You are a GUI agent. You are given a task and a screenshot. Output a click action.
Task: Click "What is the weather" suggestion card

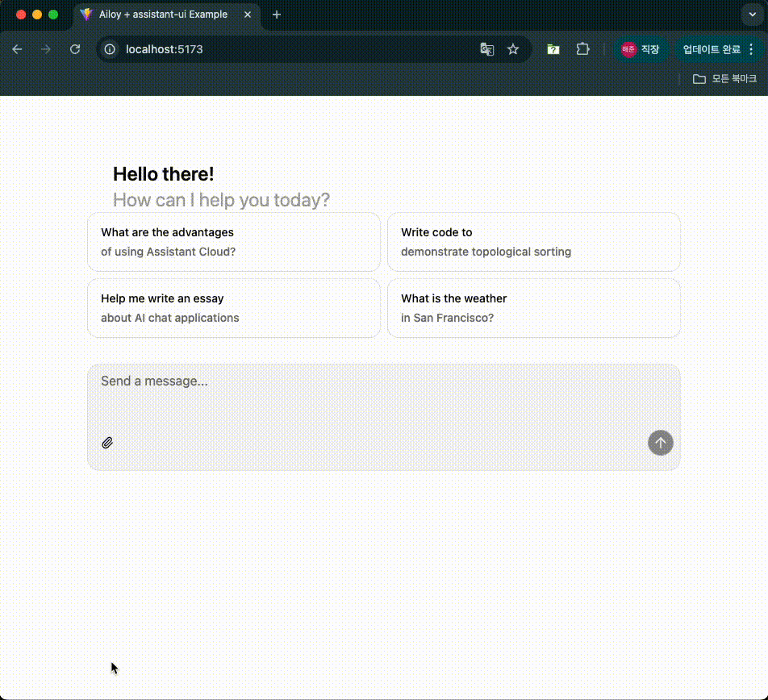pos(533,308)
